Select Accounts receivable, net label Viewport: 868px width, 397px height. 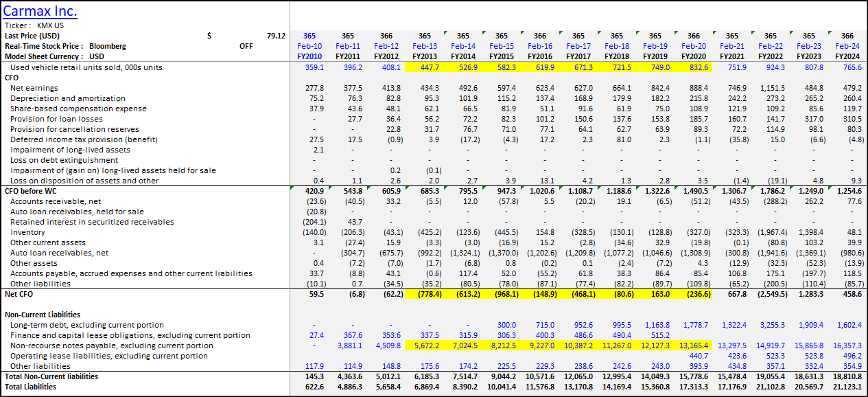[55, 201]
